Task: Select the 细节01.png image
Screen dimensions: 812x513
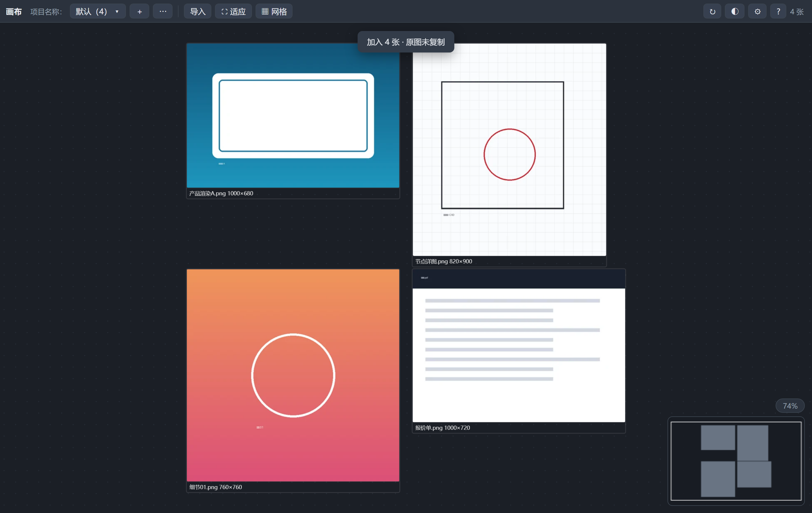Action: pos(293,375)
